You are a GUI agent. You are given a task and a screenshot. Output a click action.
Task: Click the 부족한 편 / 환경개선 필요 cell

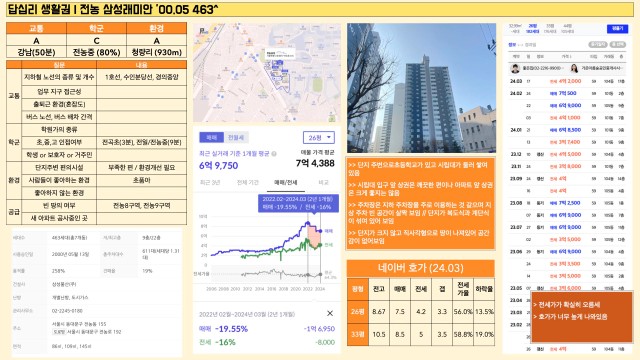point(142,167)
